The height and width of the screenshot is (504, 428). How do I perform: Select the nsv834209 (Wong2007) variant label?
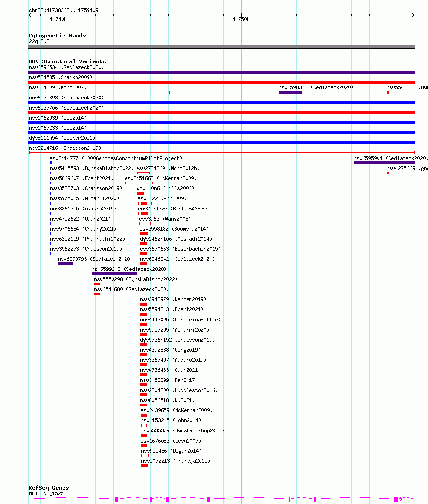(x=58, y=87)
